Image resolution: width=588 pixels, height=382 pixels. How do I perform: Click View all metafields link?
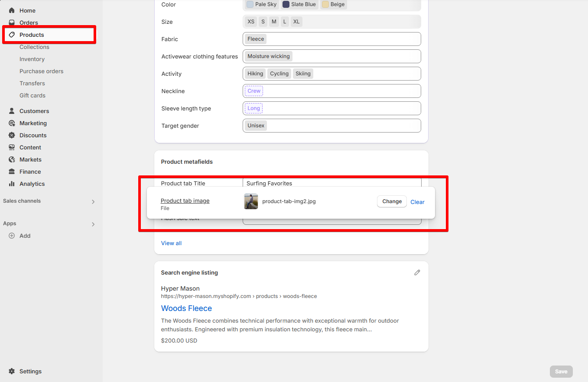(x=171, y=243)
